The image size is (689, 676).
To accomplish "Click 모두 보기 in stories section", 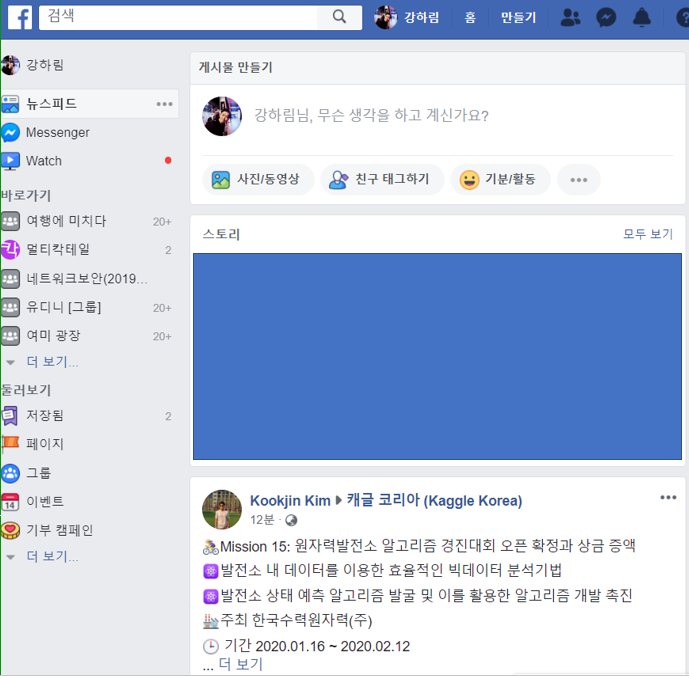I will pyautogui.click(x=648, y=234).
